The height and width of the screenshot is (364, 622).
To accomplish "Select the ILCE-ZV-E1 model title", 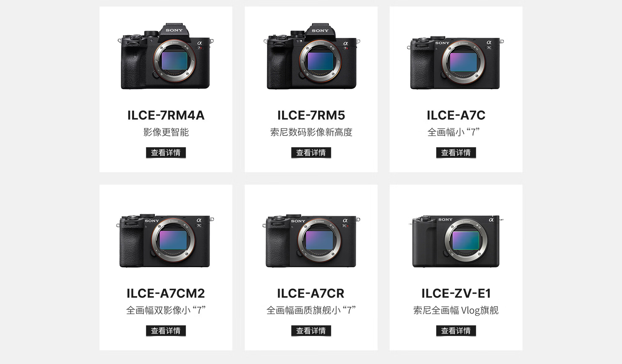I will point(456,293).
